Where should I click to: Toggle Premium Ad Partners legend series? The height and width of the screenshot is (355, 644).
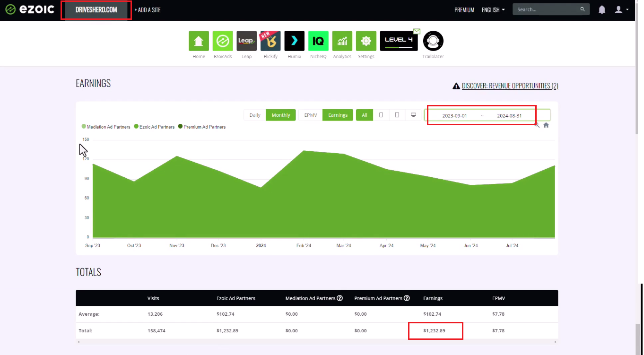pos(202,127)
